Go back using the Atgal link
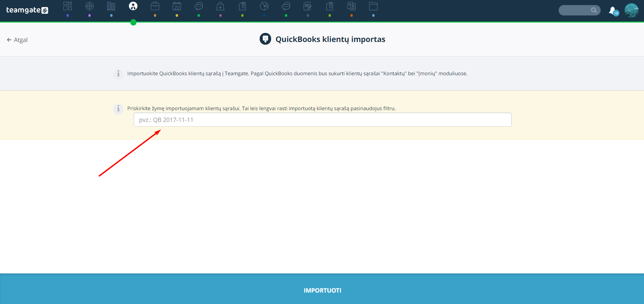Image resolution: width=644 pixels, height=304 pixels. pos(17,40)
